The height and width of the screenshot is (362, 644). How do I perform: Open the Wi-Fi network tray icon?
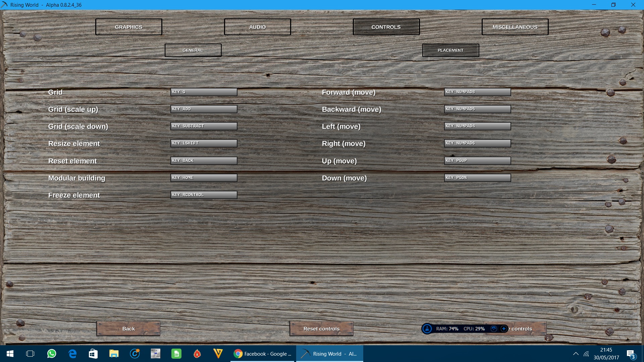pyautogui.click(x=586, y=354)
